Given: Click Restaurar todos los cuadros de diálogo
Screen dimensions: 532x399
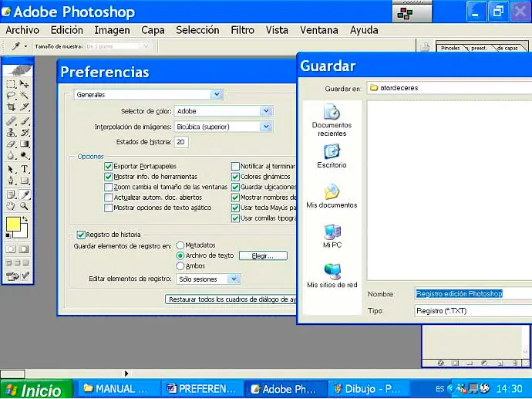Looking at the screenshot, I should click(x=231, y=299).
